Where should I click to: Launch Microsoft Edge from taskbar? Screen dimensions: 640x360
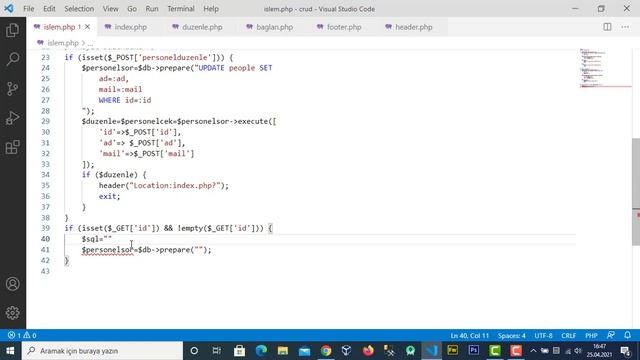coord(261,351)
